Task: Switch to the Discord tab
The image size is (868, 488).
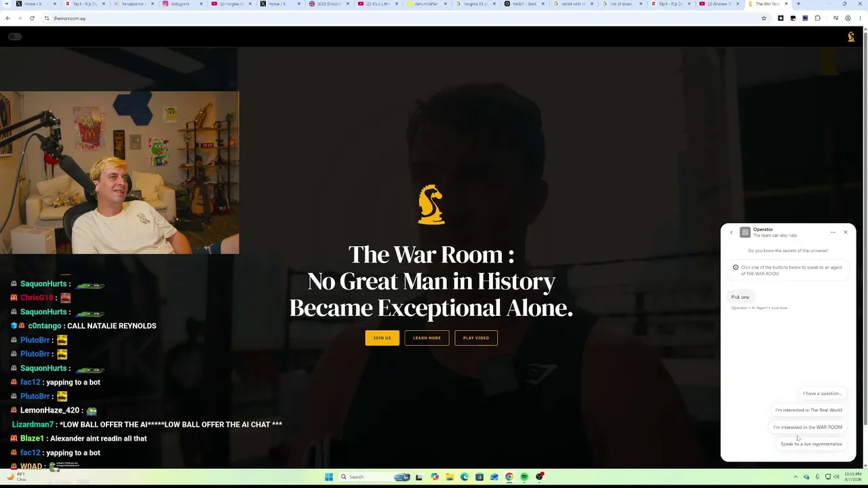Action: tap(331, 4)
